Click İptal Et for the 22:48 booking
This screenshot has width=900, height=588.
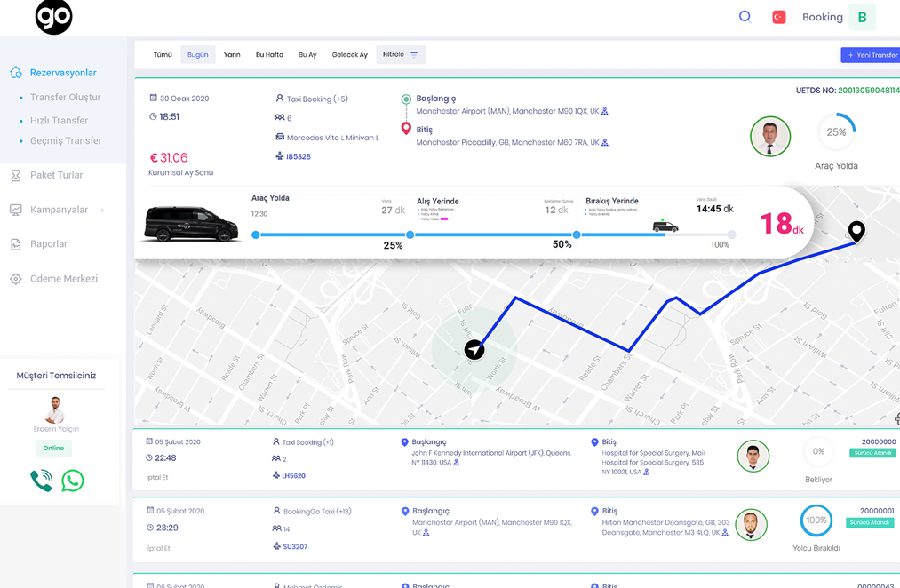point(158,477)
